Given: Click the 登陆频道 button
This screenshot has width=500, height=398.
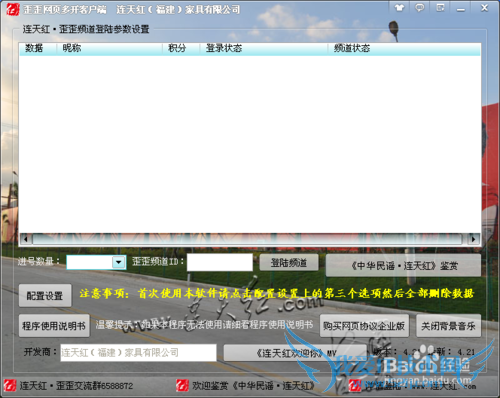Looking at the screenshot, I should click(289, 263).
